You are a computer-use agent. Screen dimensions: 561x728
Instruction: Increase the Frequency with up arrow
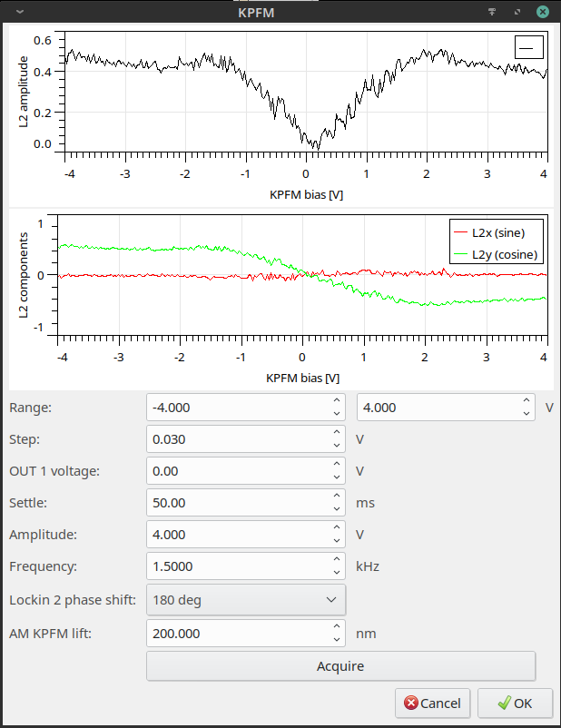[337, 560]
